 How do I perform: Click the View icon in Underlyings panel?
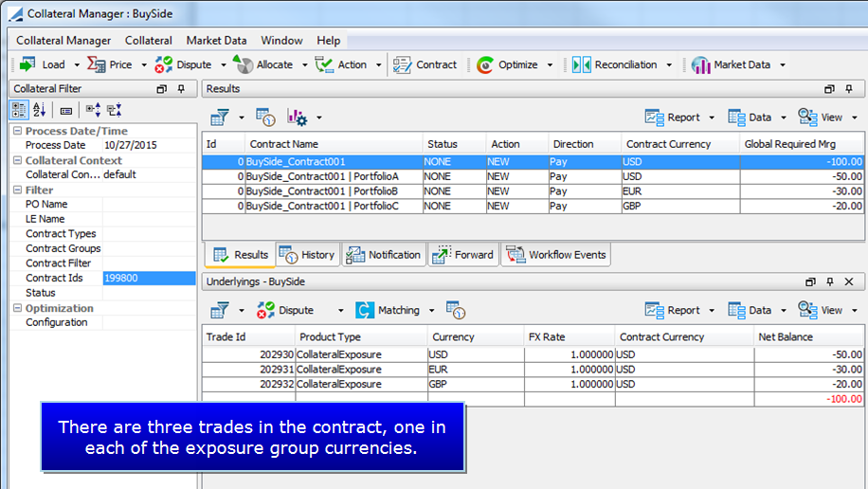click(807, 310)
